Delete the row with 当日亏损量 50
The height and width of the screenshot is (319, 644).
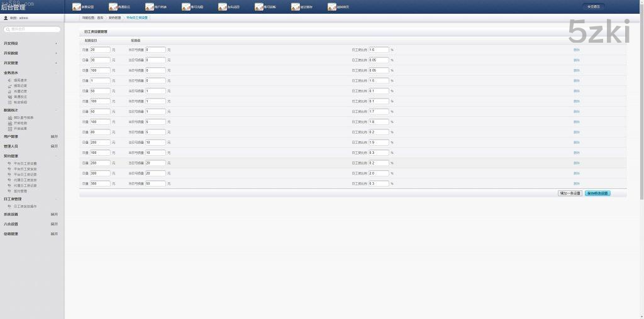click(577, 183)
